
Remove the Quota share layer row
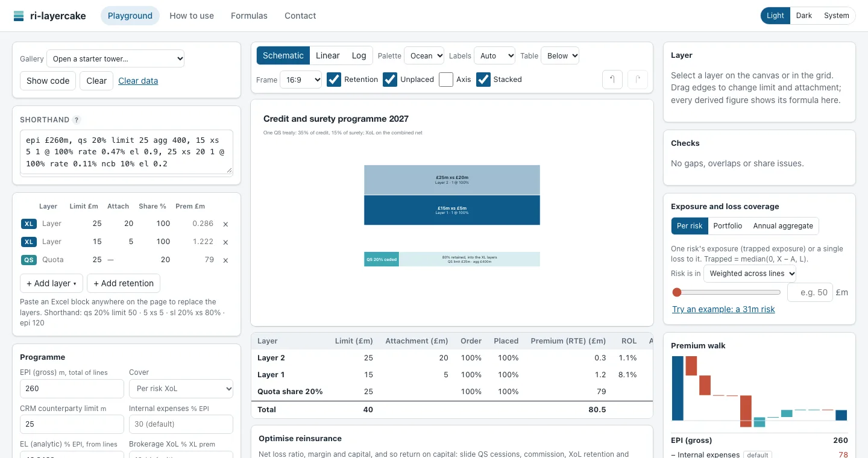225,260
